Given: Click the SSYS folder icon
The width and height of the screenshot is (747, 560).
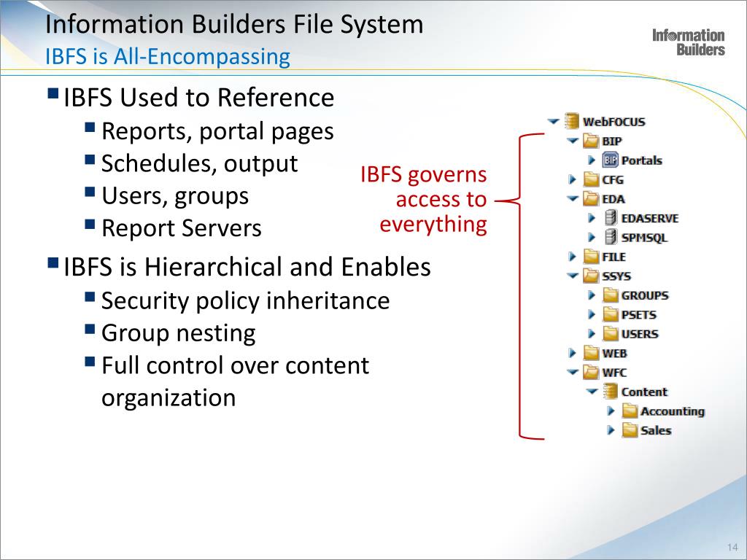Looking at the screenshot, I should click(x=591, y=276).
